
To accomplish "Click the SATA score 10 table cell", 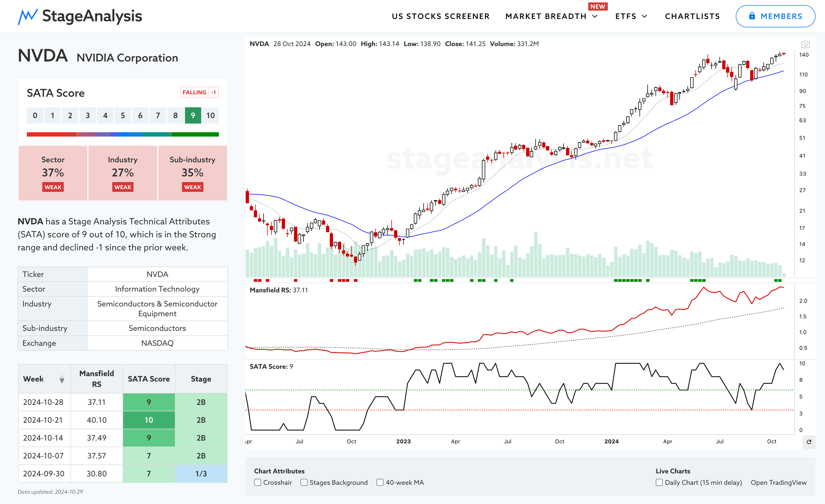I will [149, 420].
